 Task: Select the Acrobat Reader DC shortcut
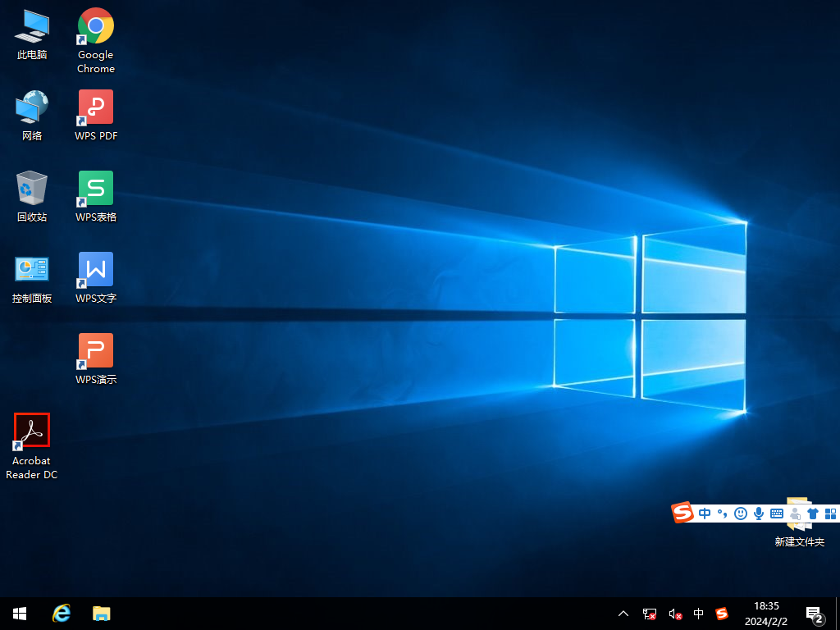click(32, 446)
